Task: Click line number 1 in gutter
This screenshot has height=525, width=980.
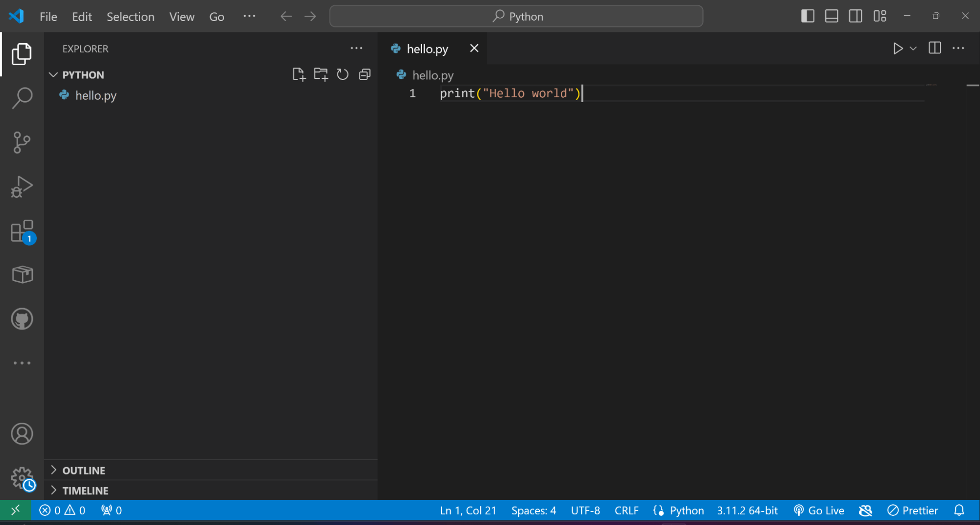Action: [412, 93]
